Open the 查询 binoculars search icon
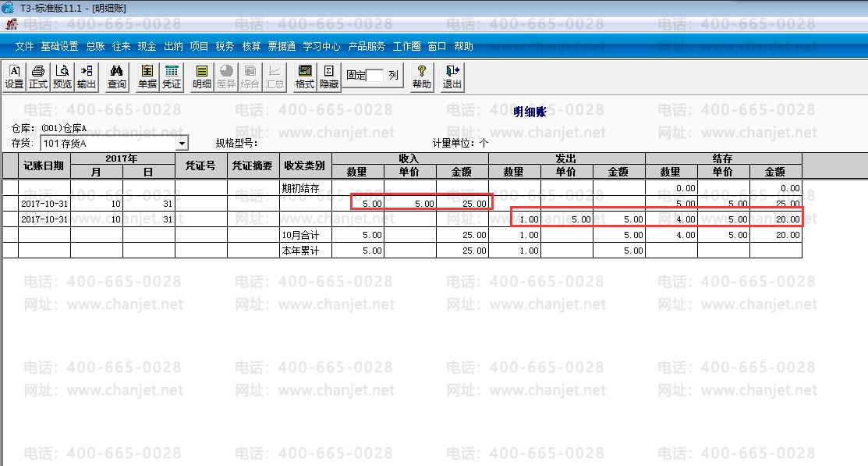The height and width of the screenshot is (466, 868). (117, 77)
